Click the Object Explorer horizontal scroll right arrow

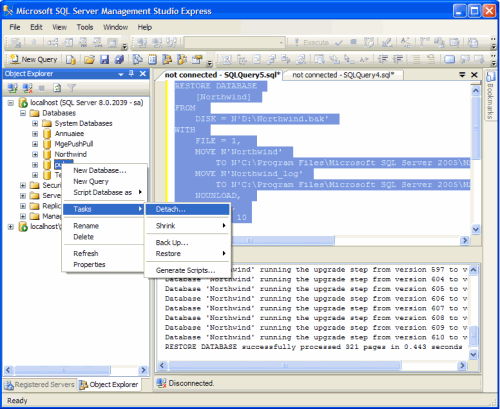[x=143, y=370]
